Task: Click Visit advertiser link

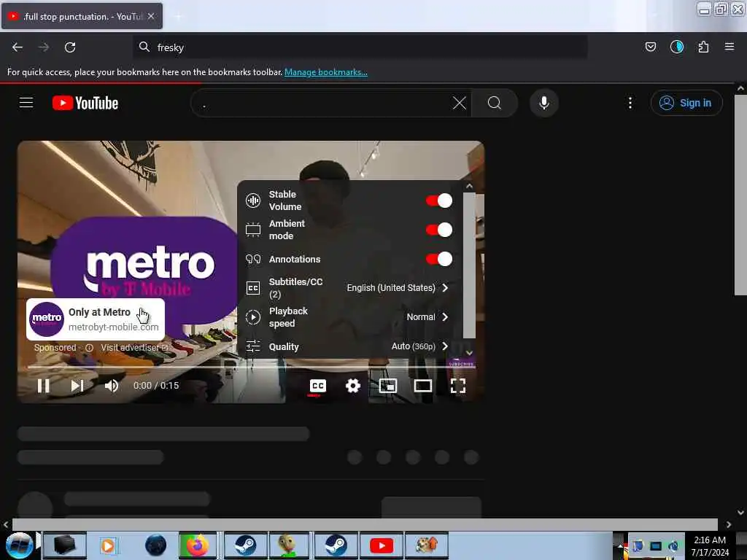Action: [x=134, y=348]
